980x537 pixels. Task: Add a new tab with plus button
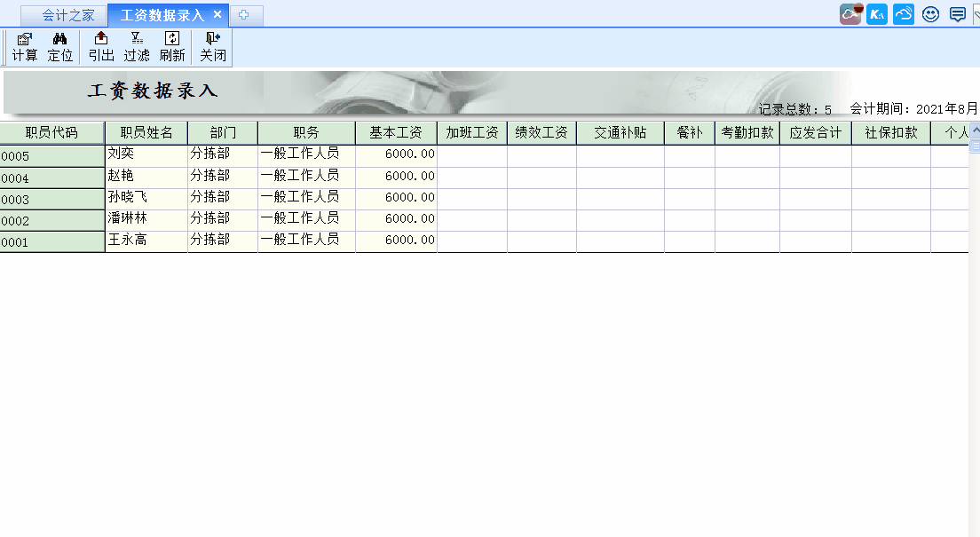pos(244,15)
